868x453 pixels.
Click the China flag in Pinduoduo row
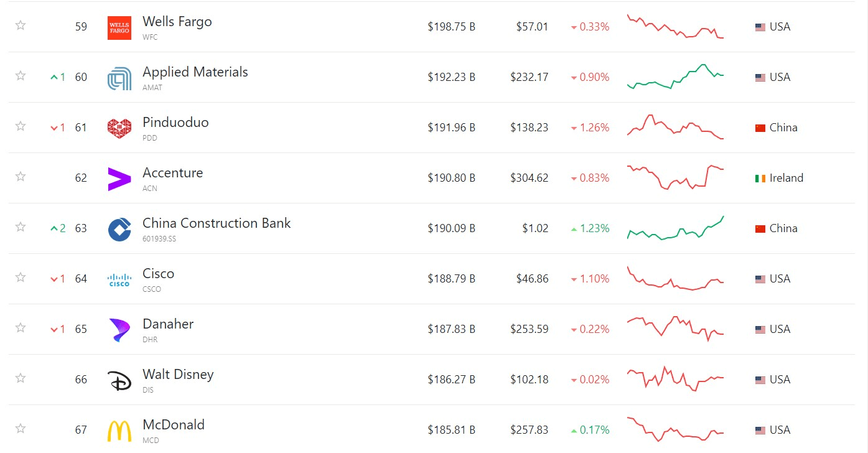[x=760, y=128]
